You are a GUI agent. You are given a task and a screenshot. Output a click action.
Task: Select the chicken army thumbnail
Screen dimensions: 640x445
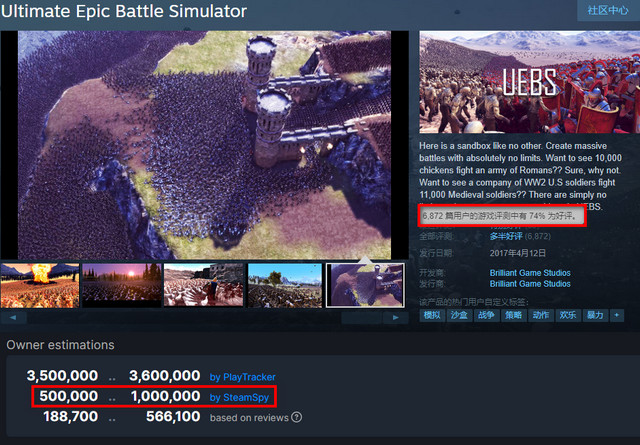tap(203, 285)
